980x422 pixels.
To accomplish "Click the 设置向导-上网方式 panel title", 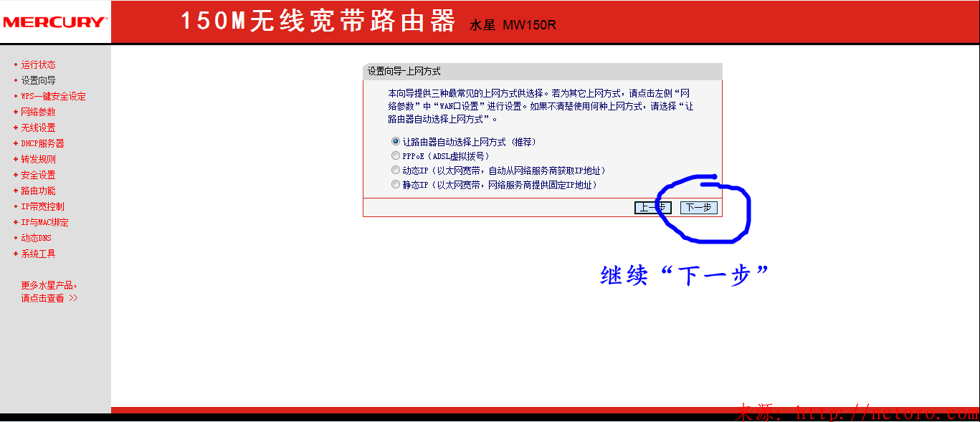I will 404,72.
